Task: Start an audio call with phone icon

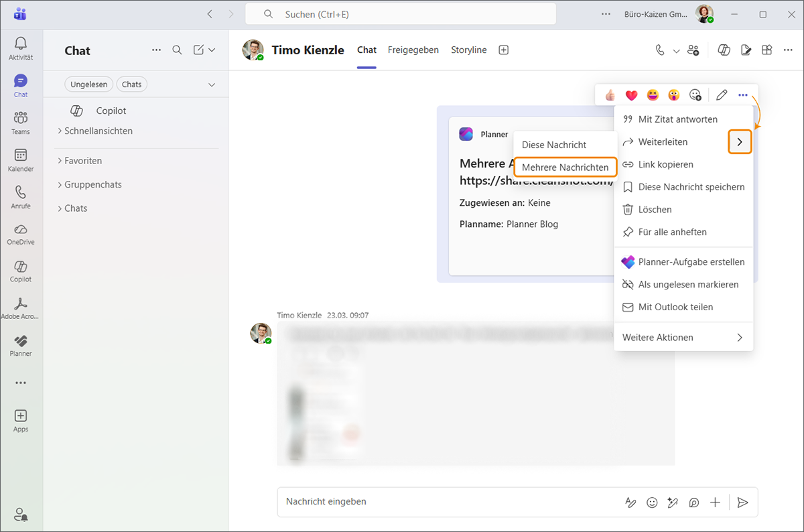Action: click(660, 50)
